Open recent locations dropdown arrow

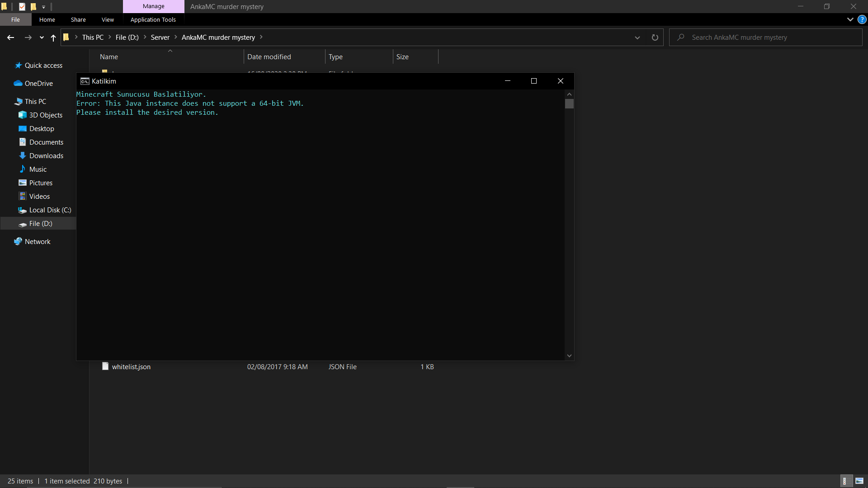click(x=42, y=38)
